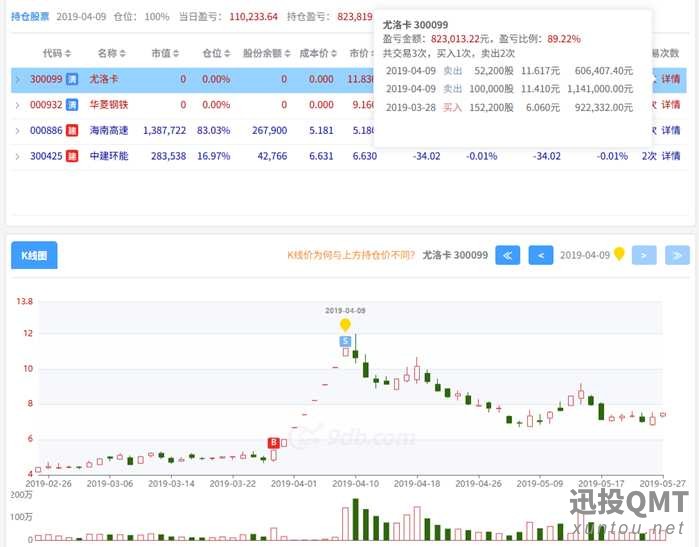
Task: Click market value 1,387,722 cell
Action: 164,131
